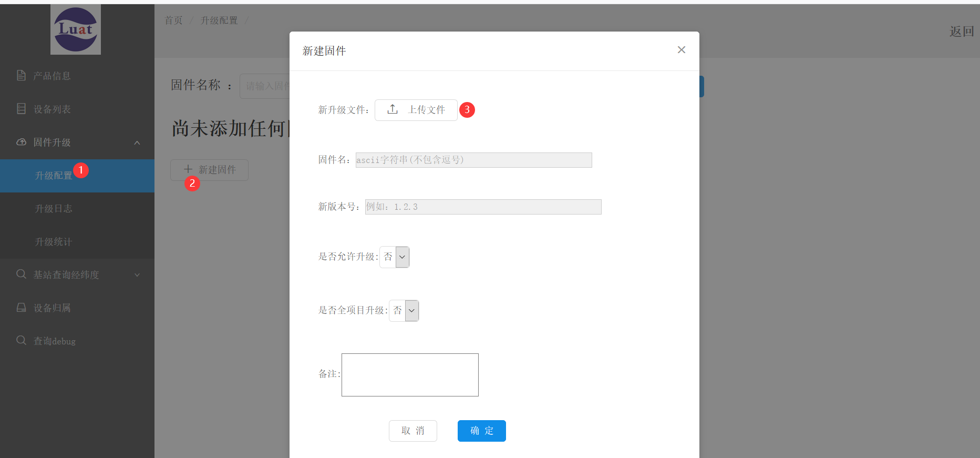Click the 首页 breadcrumb link
The width and height of the screenshot is (980, 458).
click(x=173, y=21)
